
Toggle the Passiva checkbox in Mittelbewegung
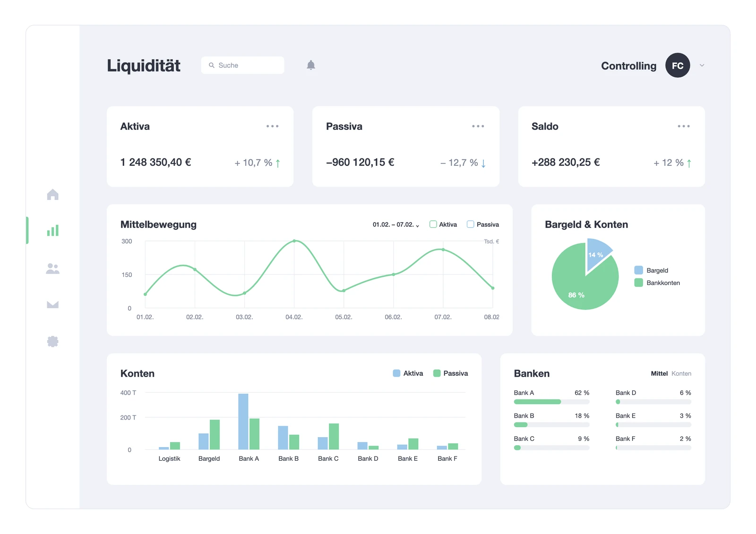click(470, 224)
